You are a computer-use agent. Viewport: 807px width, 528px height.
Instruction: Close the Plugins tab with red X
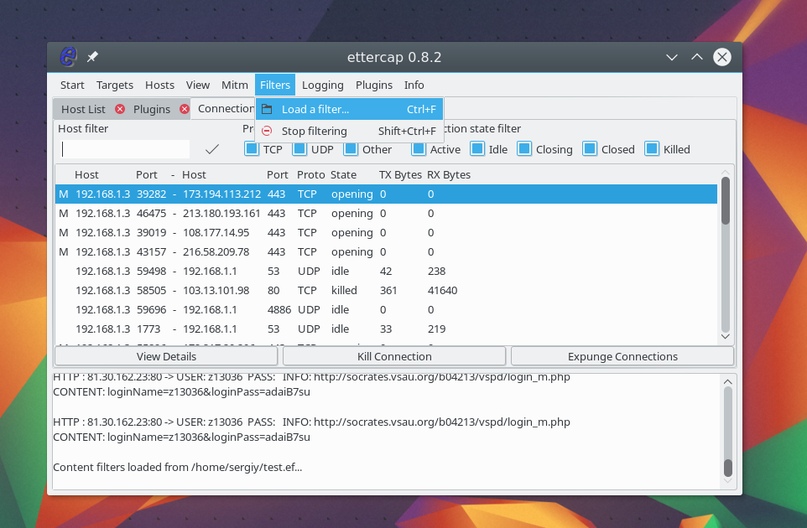click(183, 109)
